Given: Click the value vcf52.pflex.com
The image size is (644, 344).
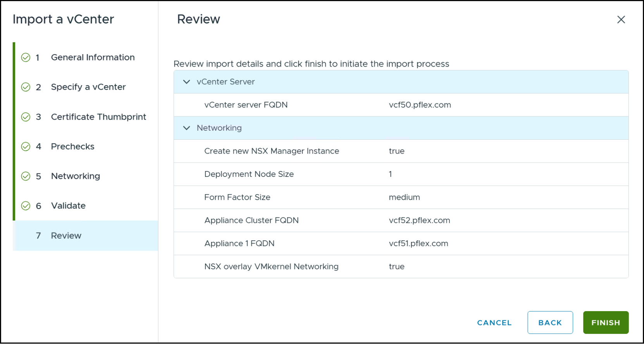Looking at the screenshot, I should (419, 221).
